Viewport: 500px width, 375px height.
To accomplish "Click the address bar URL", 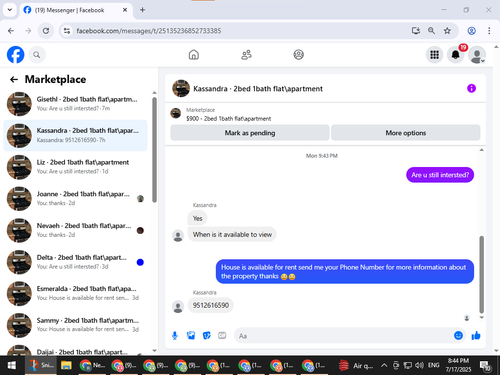I will click(x=149, y=31).
